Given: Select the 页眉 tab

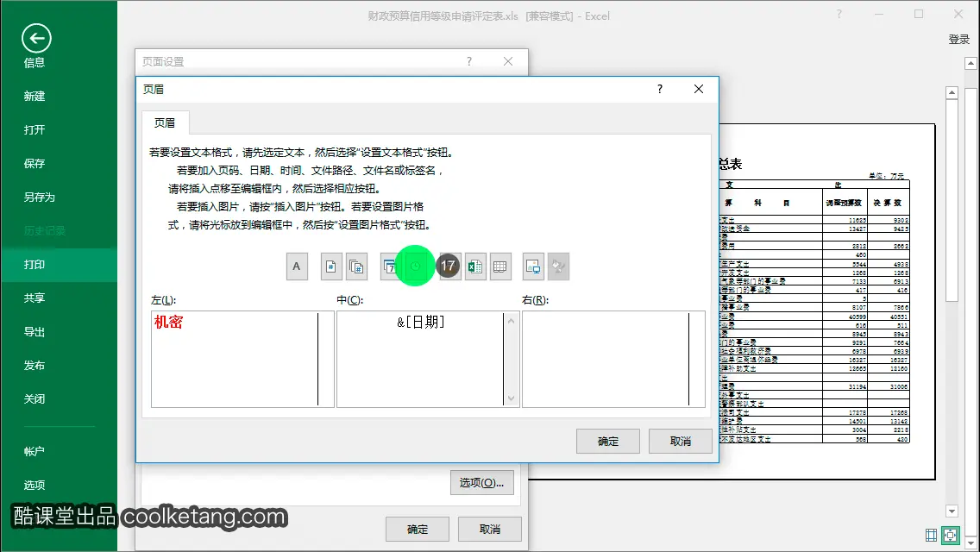Looking at the screenshot, I should tap(165, 123).
